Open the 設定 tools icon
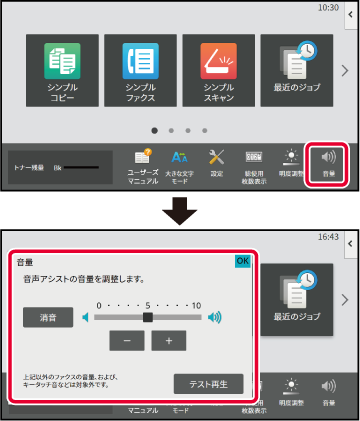Image resolution: width=360 pixels, height=421 pixels. click(x=217, y=163)
